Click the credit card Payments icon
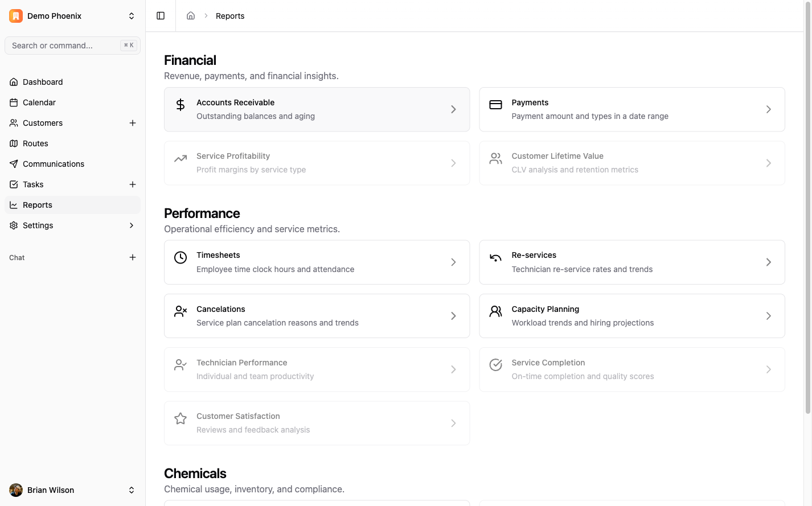Viewport: 812px width, 506px height. pyautogui.click(x=495, y=105)
